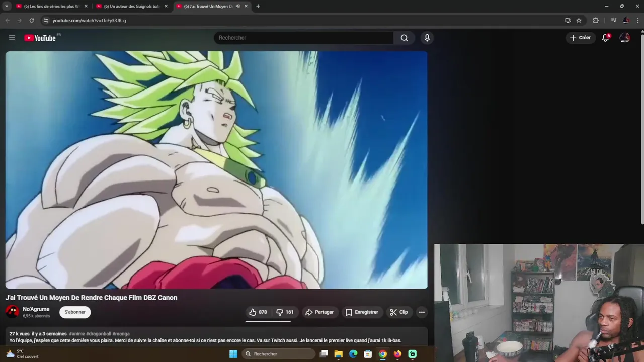
Task: Open File Explorer from the taskbar
Action: [339, 354]
